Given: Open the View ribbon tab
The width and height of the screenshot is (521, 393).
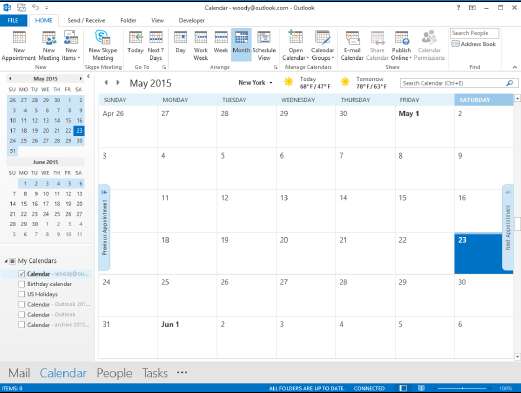Looking at the screenshot, I should click(x=158, y=20).
